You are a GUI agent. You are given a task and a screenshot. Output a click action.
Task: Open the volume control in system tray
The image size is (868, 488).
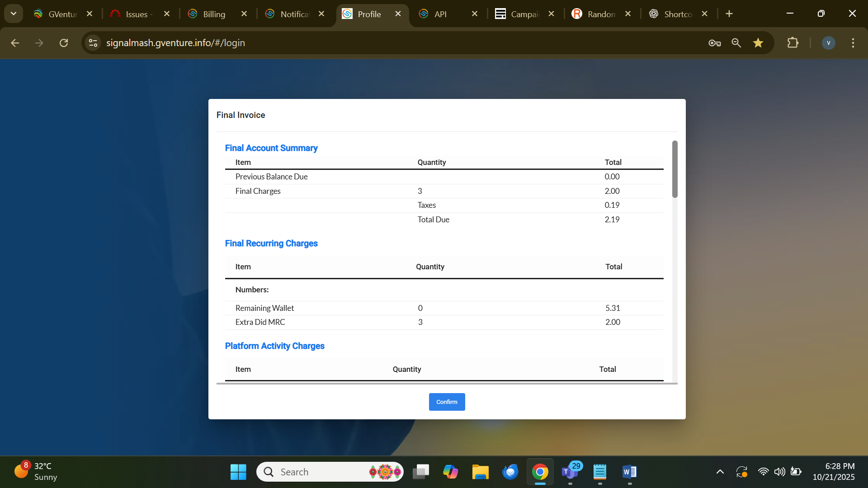coord(779,472)
